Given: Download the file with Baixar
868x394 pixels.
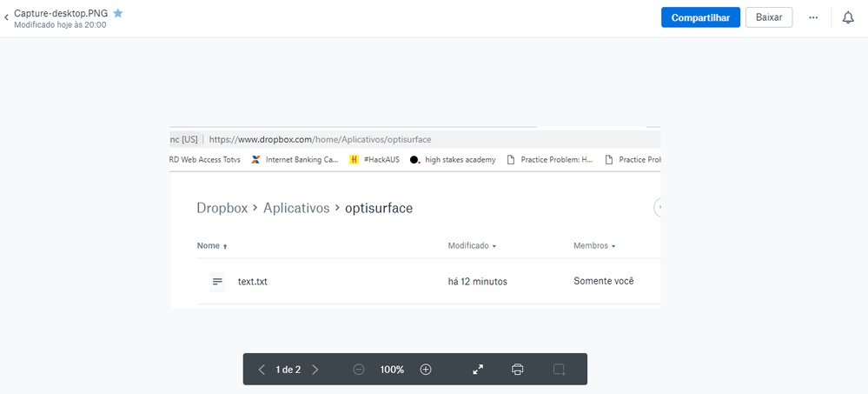Looking at the screenshot, I should tap(768, 17).
